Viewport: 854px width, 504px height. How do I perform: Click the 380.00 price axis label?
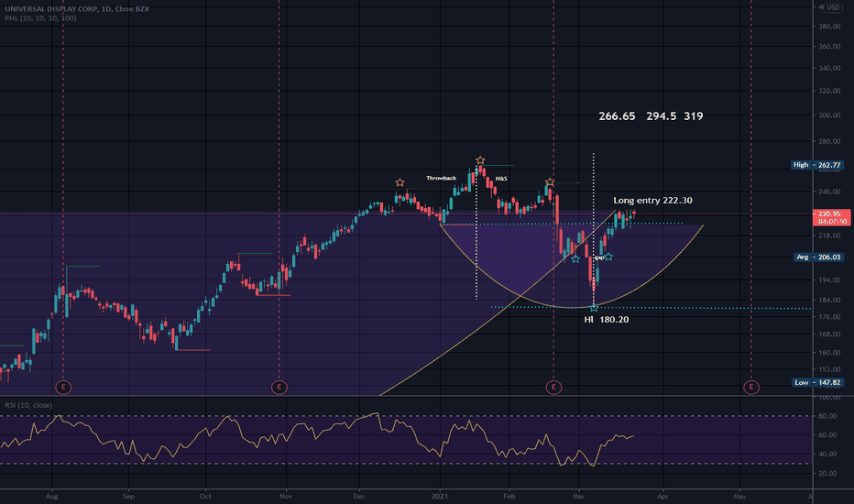(x=829, y=27)
